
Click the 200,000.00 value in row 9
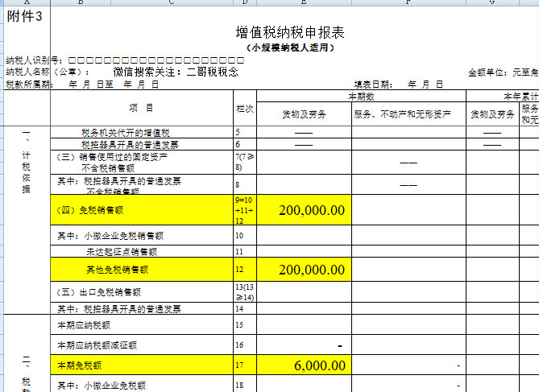(304, 210)
